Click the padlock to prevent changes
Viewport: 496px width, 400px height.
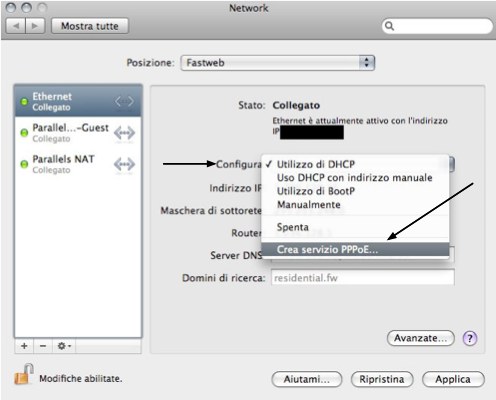(x=24, y=374)
